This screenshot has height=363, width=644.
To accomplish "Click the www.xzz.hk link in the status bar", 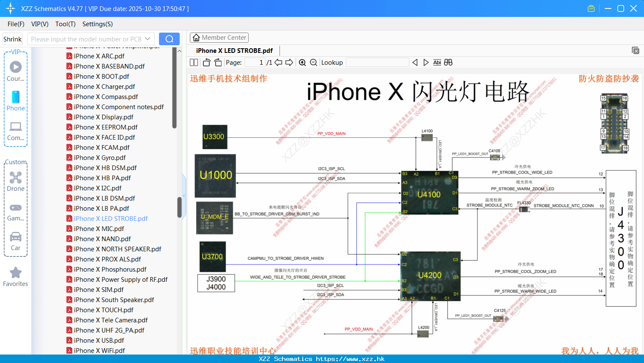I will coord(350,359).
